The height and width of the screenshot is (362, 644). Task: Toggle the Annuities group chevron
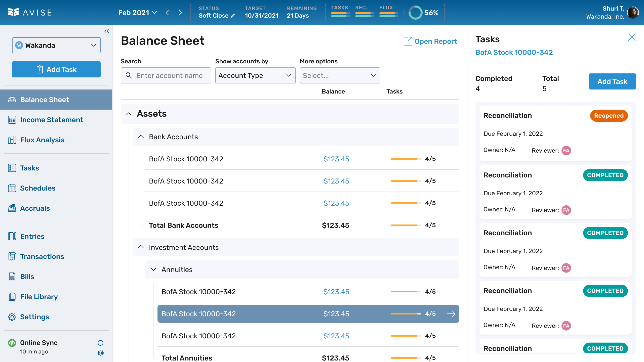[153, 269]
